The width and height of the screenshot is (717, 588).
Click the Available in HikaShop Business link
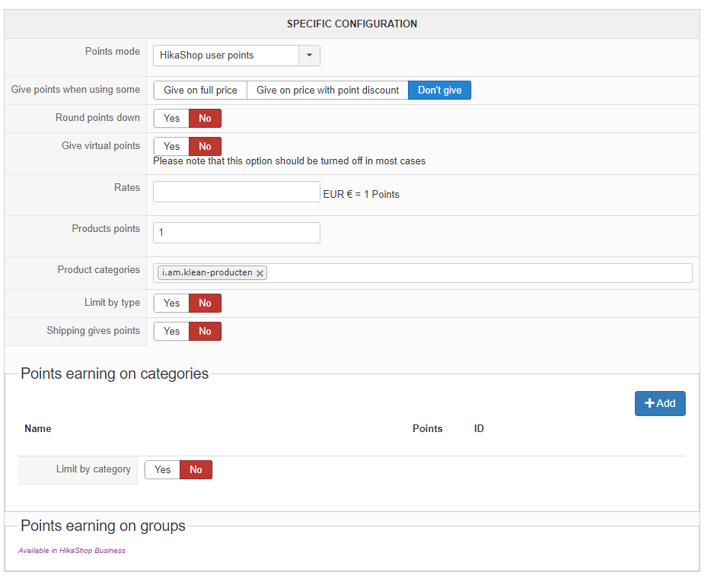[72, 551]
